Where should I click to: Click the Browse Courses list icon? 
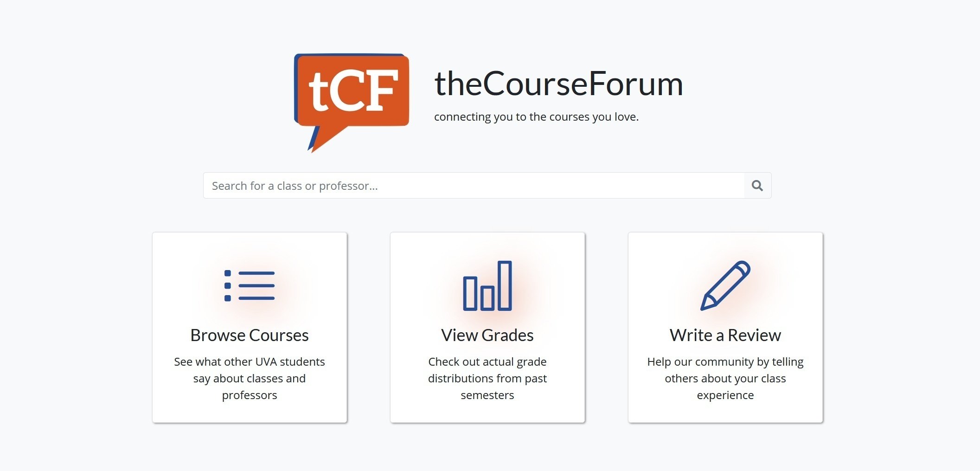click(250, 285)
